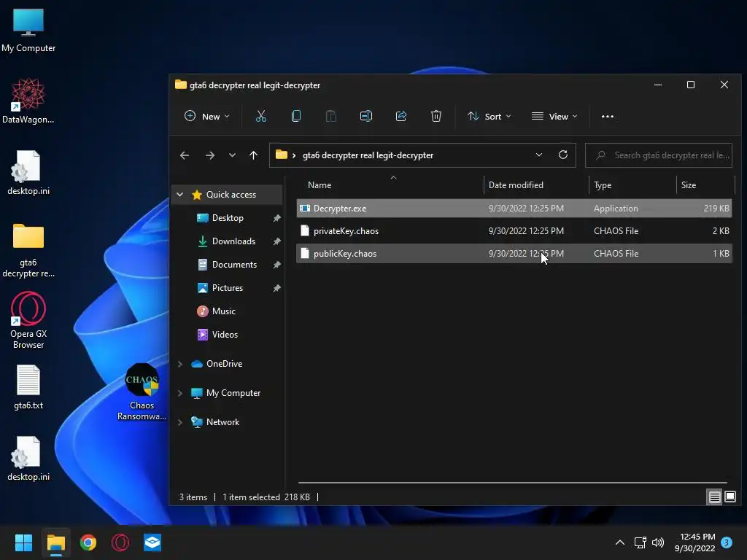Select Opera GX Browser desktop shortcut
The width and height of the screenshot is (747, 560).
coord(28,321)
